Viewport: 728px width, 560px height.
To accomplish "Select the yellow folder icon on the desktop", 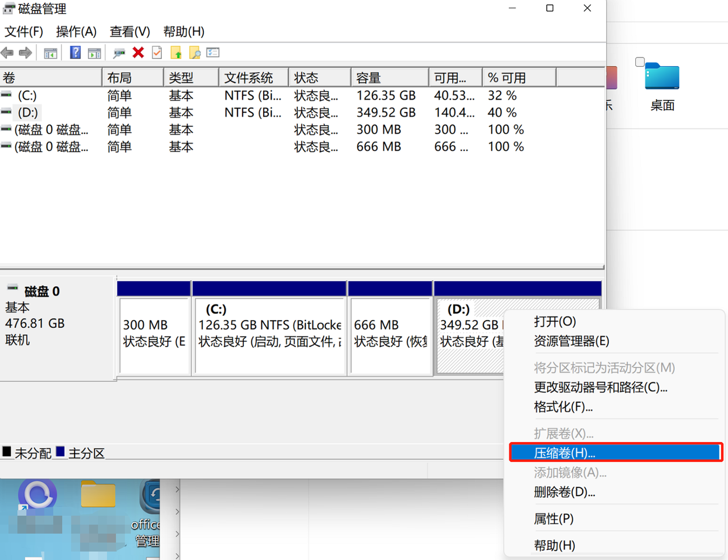I will [98, 494].
